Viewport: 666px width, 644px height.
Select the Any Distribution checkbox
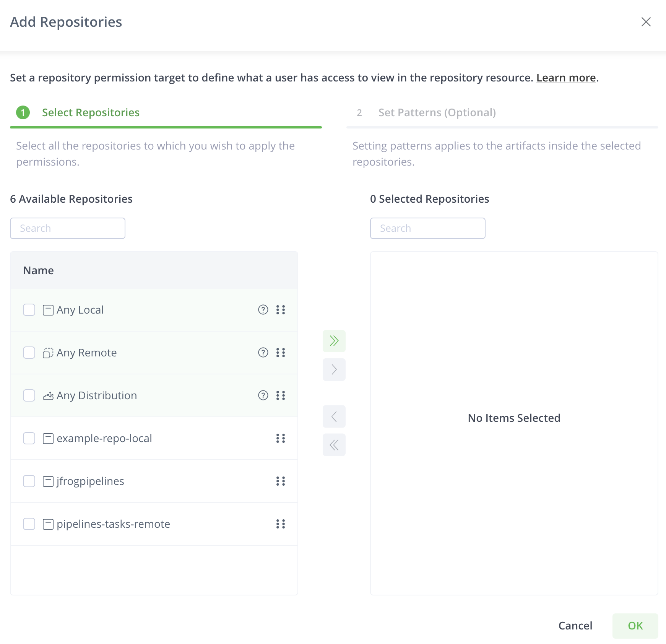point(29,395)
